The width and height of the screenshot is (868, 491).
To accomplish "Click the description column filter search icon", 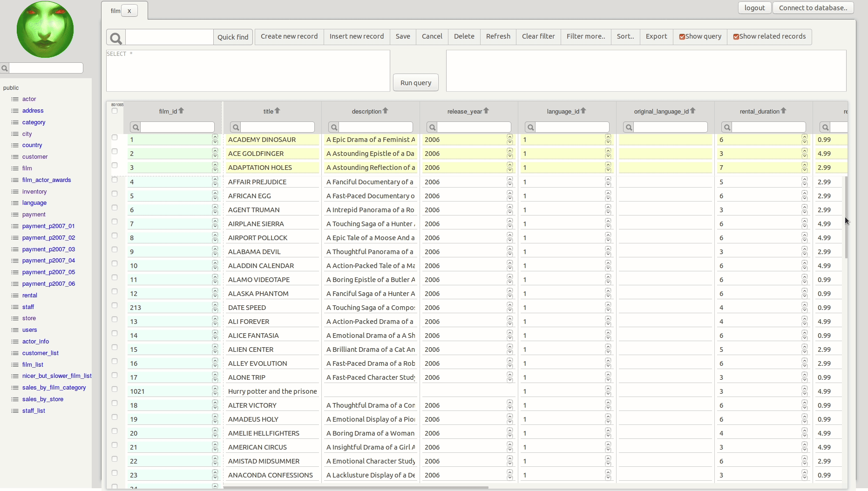I will [334, 127].
